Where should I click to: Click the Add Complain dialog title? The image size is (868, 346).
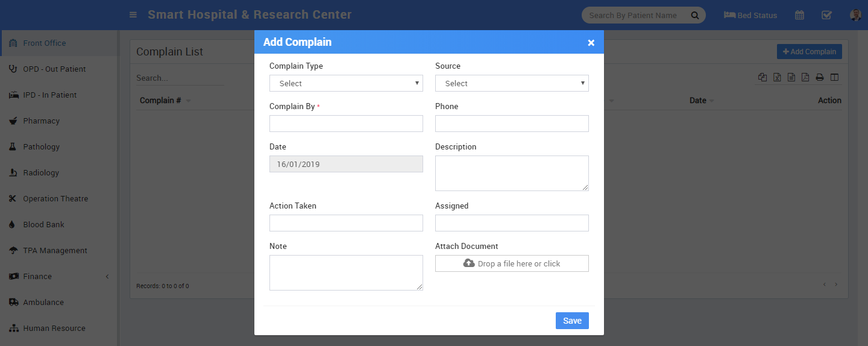click(297, 42)
